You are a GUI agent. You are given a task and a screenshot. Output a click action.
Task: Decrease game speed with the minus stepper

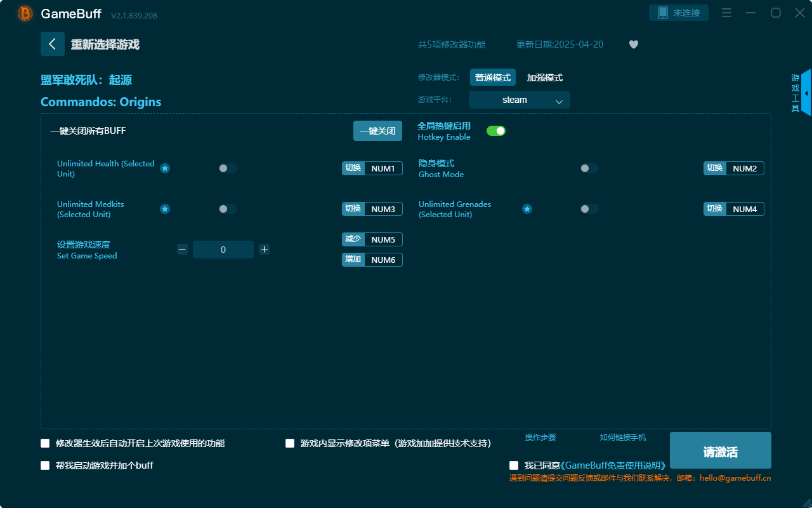click(182, 250)
